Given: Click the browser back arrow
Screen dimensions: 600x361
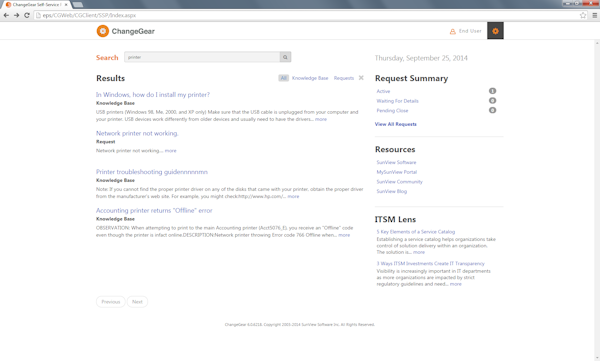Looking at the screenshot, I should pos(6,15).
